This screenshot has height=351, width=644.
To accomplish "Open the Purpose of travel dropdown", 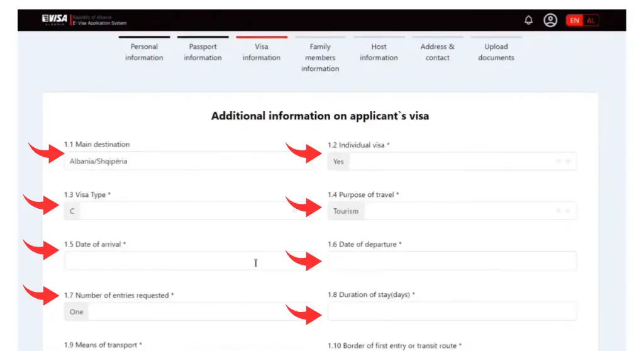I will point(452,211).
